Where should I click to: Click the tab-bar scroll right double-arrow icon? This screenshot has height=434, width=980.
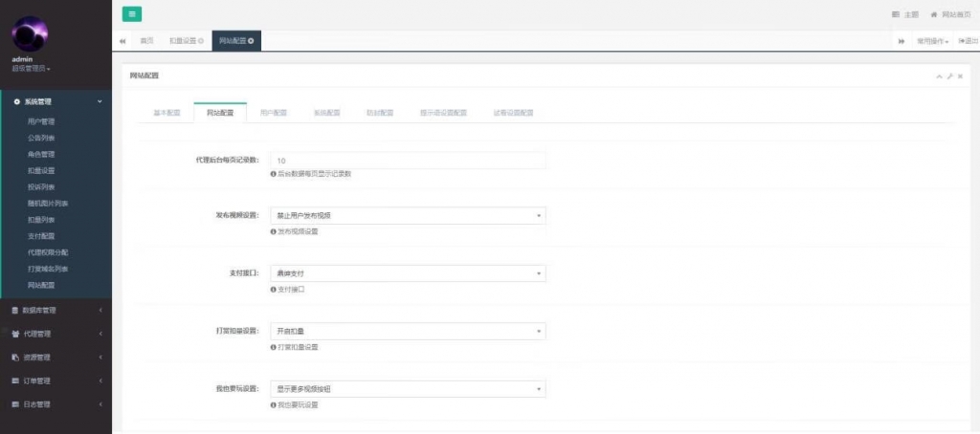(x=902, y=41)
